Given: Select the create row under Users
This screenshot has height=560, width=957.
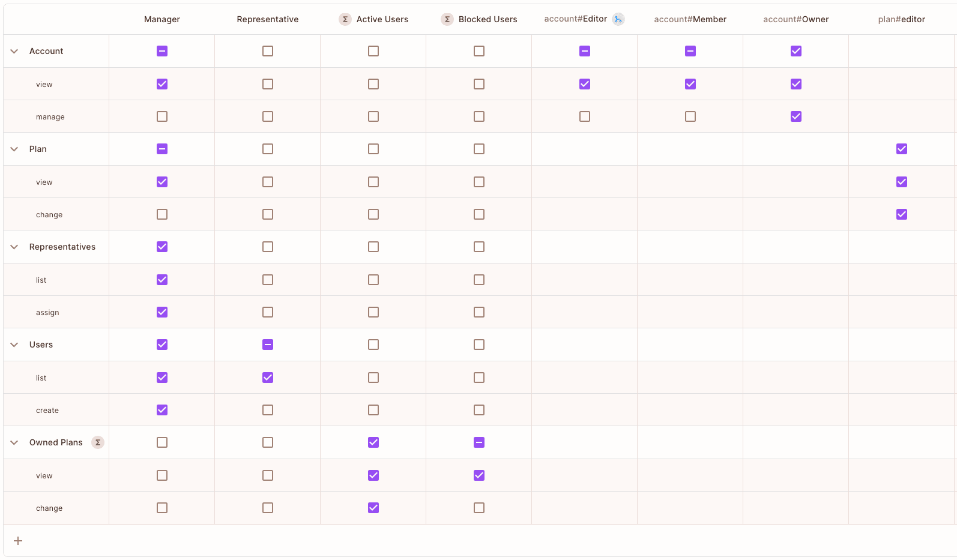Looking at the screenshot, I should pyautogui.click(x=47, y=410).
